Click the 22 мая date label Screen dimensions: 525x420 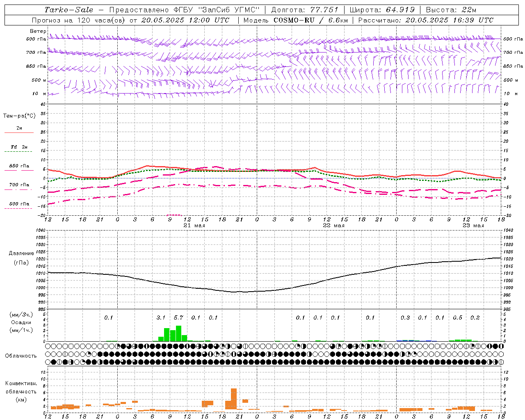(334, 226)
